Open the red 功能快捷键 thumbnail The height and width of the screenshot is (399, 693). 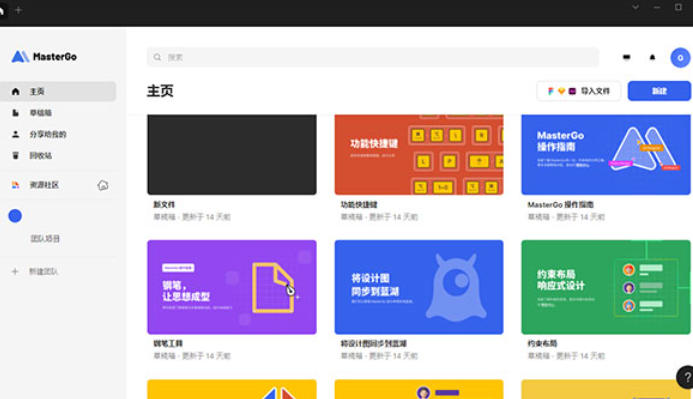(419, 155)
